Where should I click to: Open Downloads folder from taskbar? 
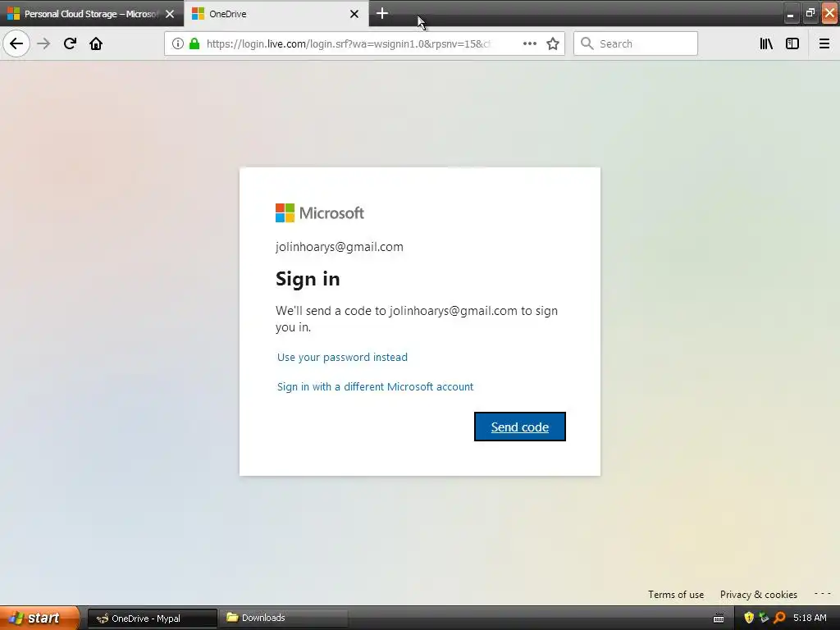point(283,618)
